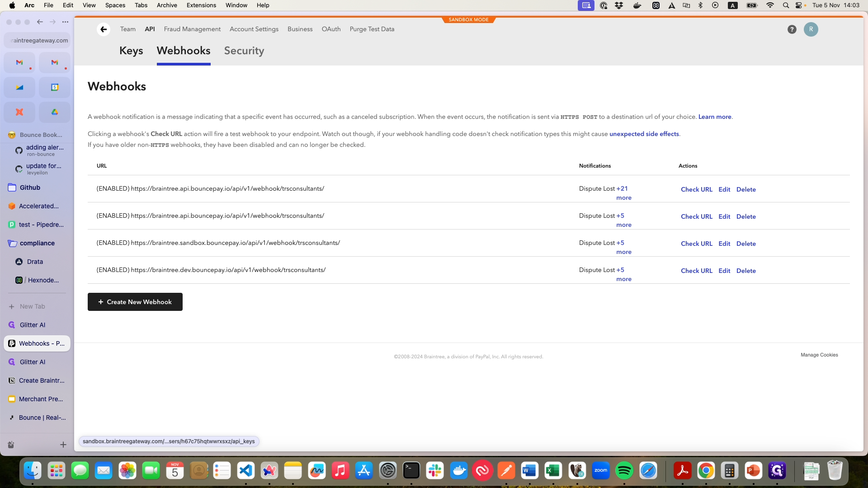The width and height of the screenshot is (868, 488).
Task: Open New Tab in Arc sidebar
Action: pyautogui.click(x=37, y=306)
